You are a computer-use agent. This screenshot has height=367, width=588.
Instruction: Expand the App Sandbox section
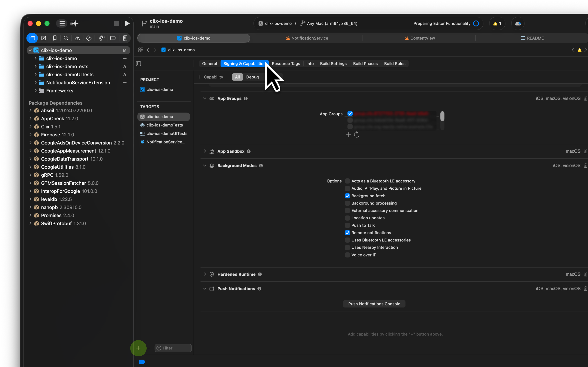click(205, 151)
